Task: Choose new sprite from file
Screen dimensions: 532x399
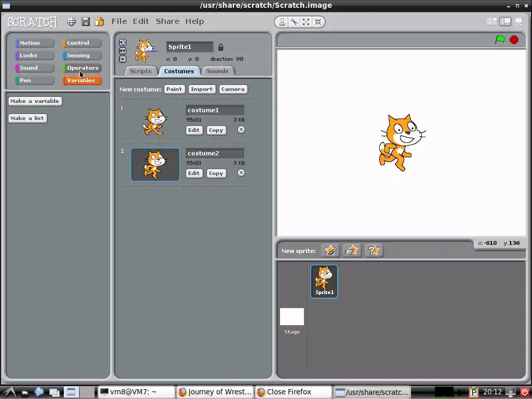Action: 352,251
